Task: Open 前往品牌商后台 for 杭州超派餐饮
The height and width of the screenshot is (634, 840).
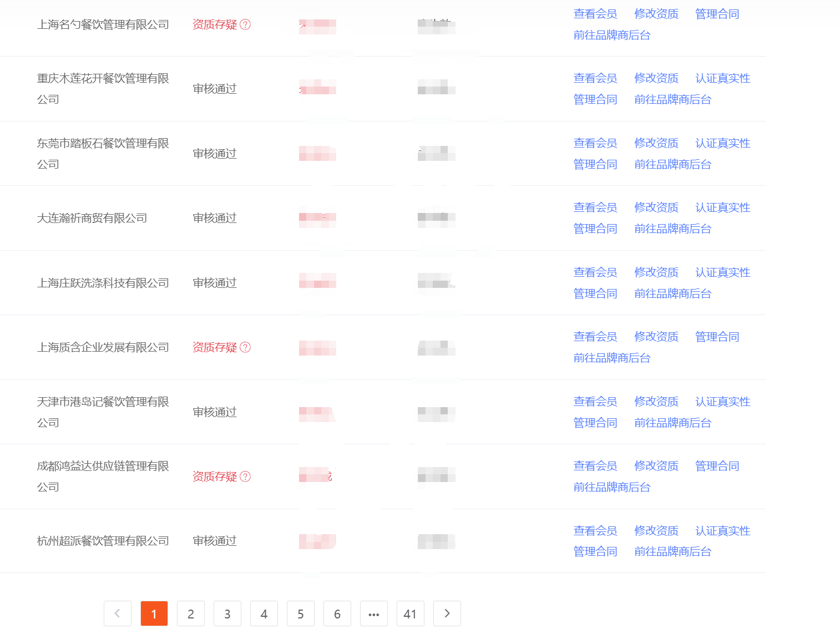Action: pos(672,551)
